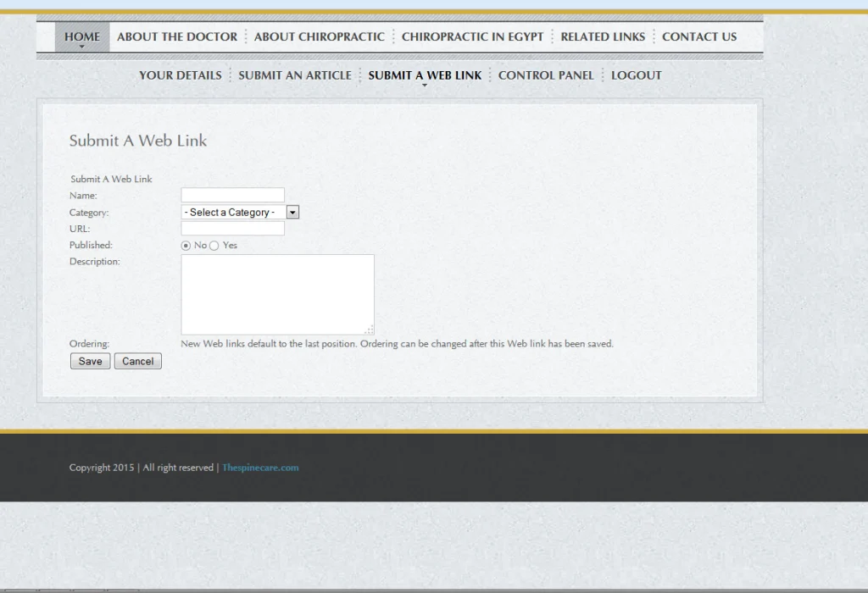The width and height of the screenshot is (868, 593).
Task: Click the 'Name:' label
Action: 83,196
